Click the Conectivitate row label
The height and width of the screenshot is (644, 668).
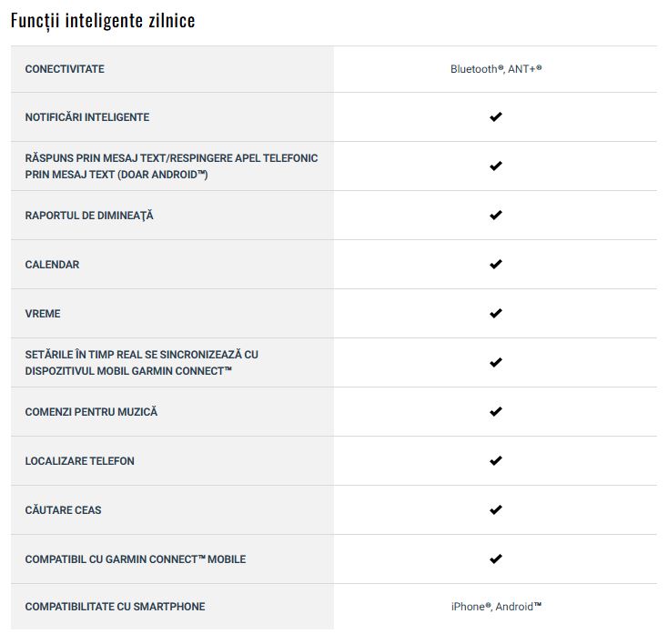coord(65,69)
